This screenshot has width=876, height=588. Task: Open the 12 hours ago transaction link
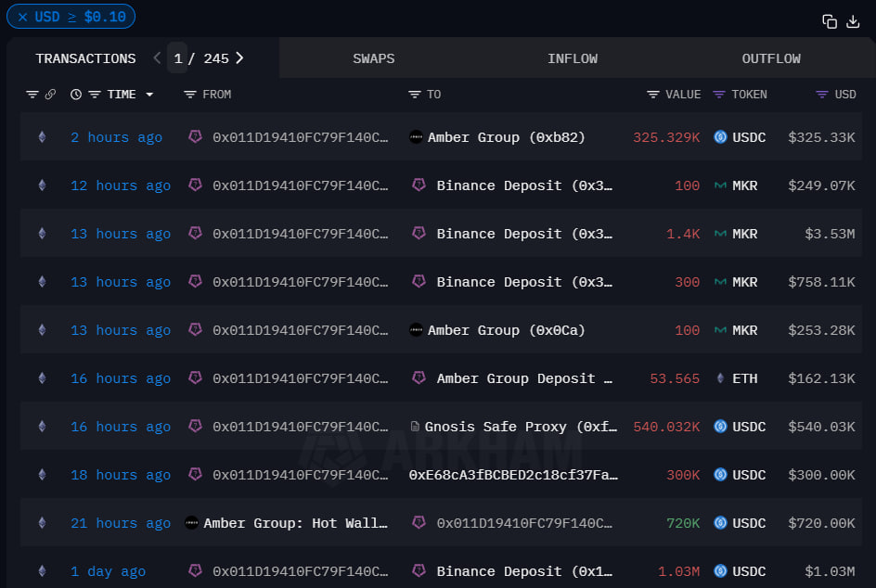pyautogui.click(x=121, y=185)
